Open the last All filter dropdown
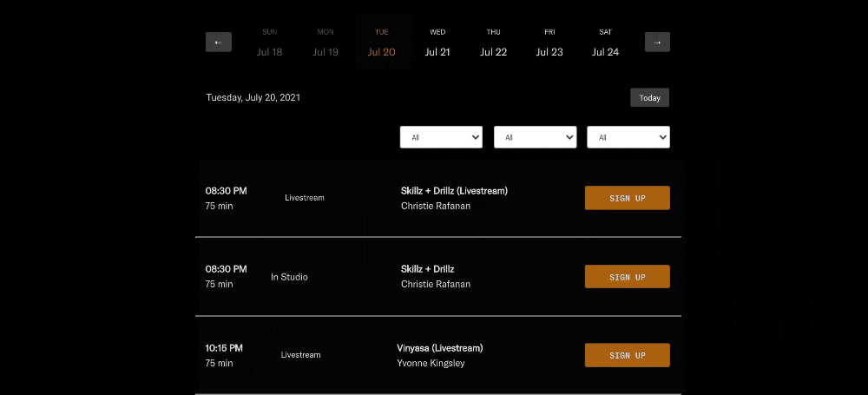The height and width of the screenshot is (395, 868). tap(628, 137)
